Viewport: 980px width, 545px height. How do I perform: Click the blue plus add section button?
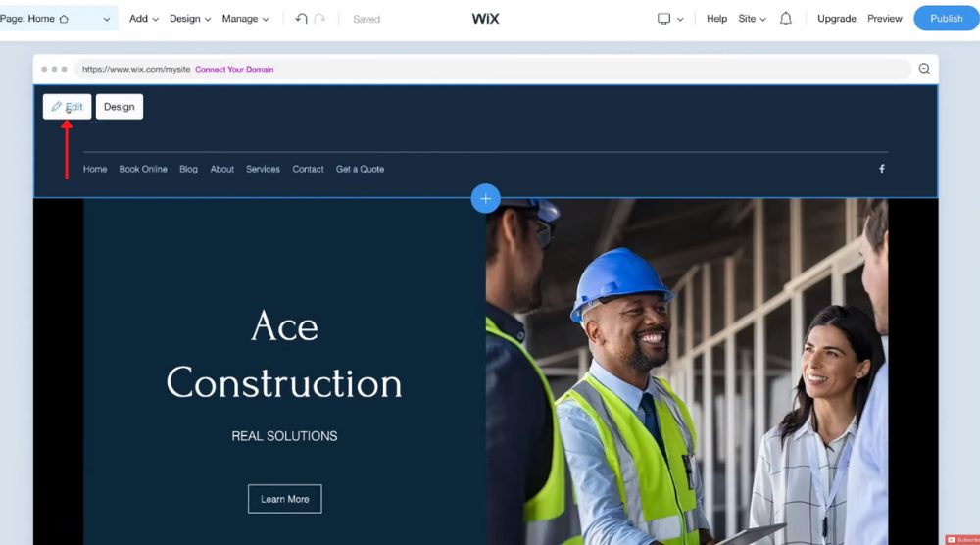coord(486,198)
